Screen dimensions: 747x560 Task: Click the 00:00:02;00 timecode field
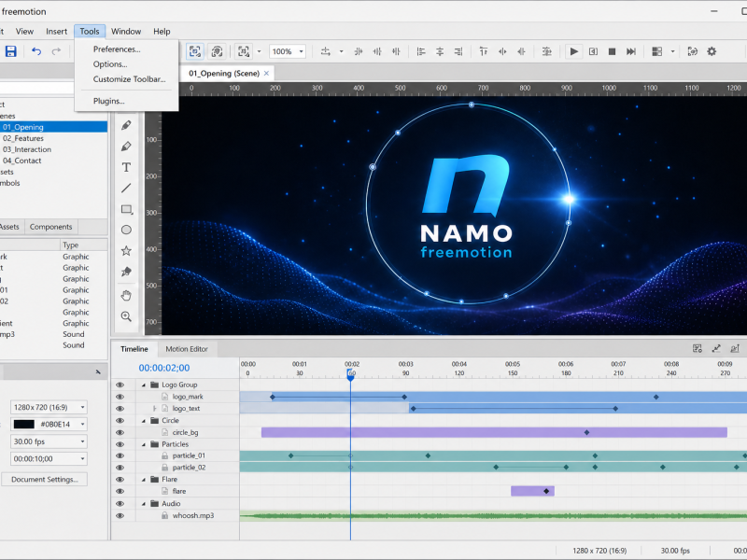pos(164,368)
